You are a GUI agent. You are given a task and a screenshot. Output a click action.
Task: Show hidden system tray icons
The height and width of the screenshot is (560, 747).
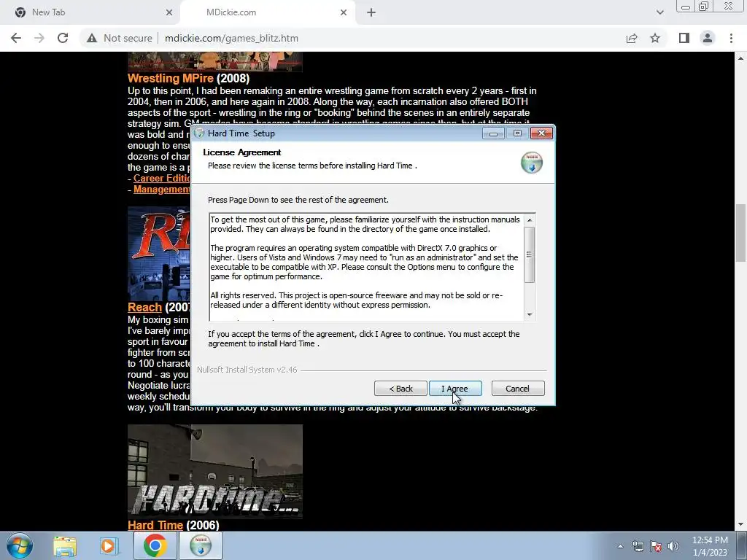click(x=620, y=546)
